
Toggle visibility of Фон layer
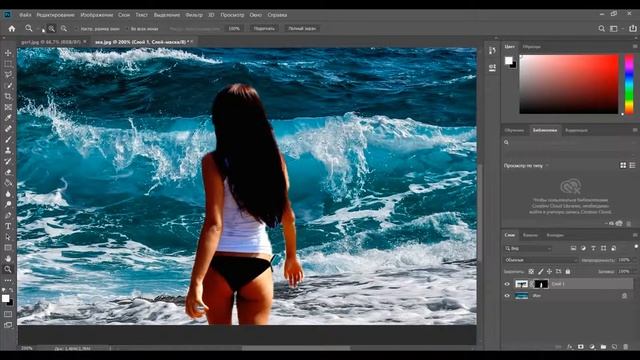pos(507,296)
